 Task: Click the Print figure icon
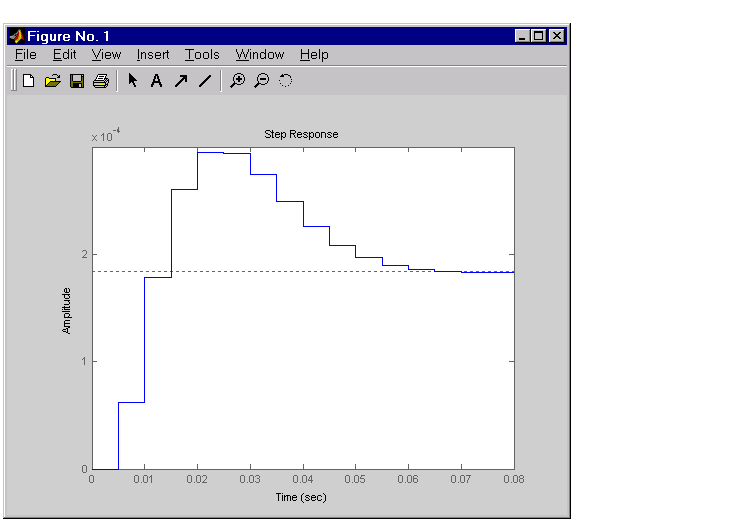100,80
